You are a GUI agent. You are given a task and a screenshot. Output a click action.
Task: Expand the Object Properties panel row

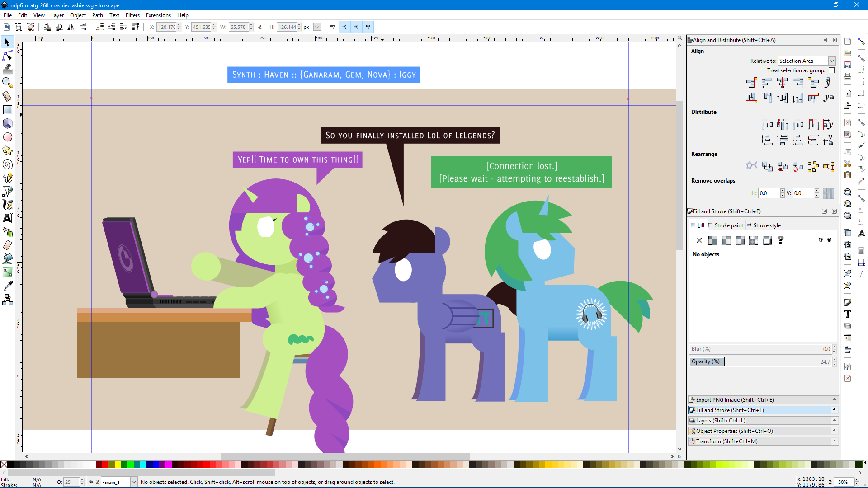764,431
